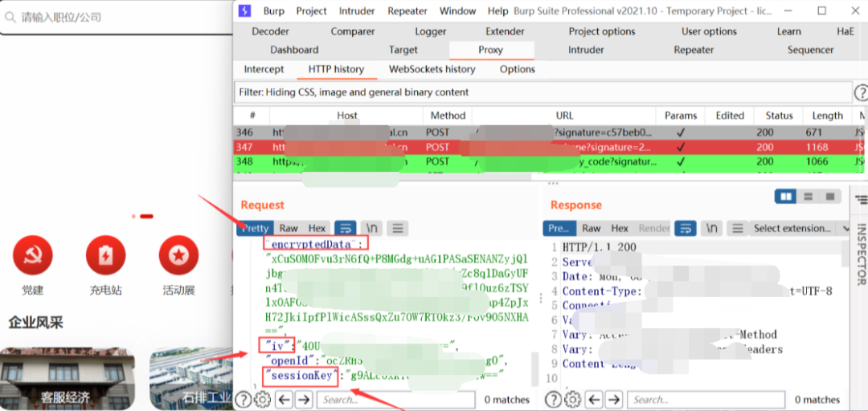Sort history by Length column header

828,116
